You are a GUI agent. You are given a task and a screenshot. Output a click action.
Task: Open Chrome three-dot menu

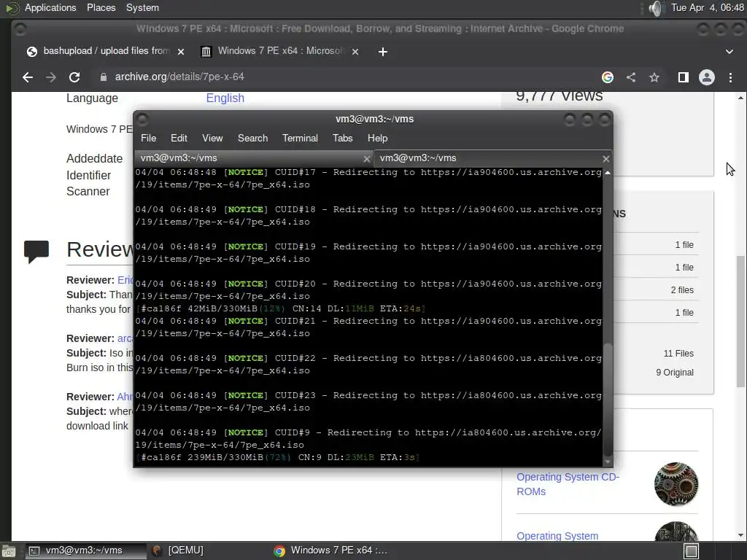730,77
